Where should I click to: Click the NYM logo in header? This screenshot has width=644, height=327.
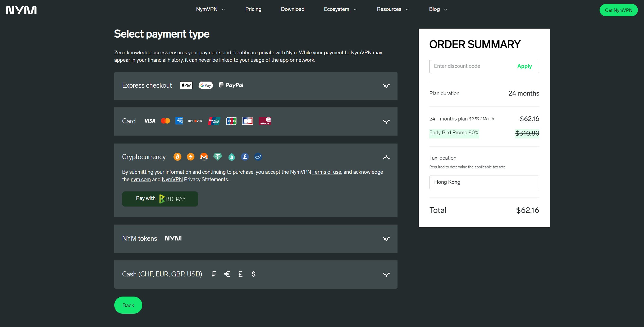(x=21, y=10)
